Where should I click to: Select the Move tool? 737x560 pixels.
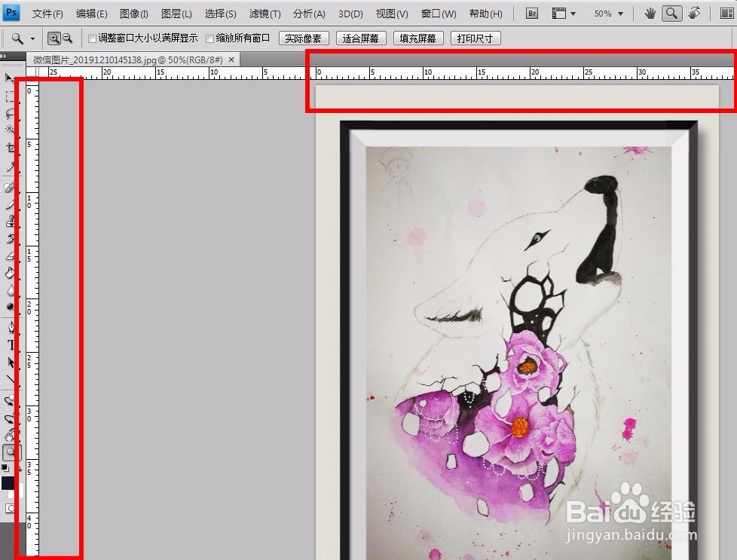pos(9,78)
